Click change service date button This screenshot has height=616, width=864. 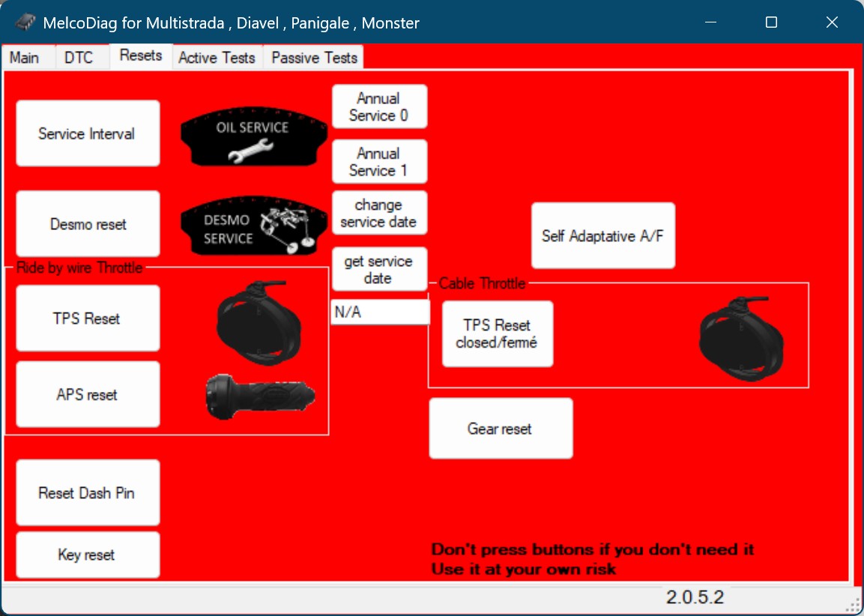[379, 213]
